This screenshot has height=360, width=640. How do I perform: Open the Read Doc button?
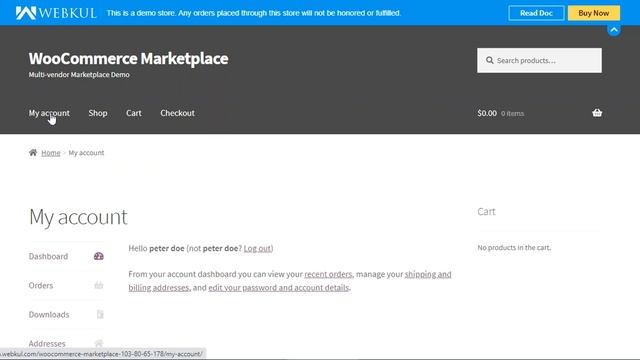536,13
